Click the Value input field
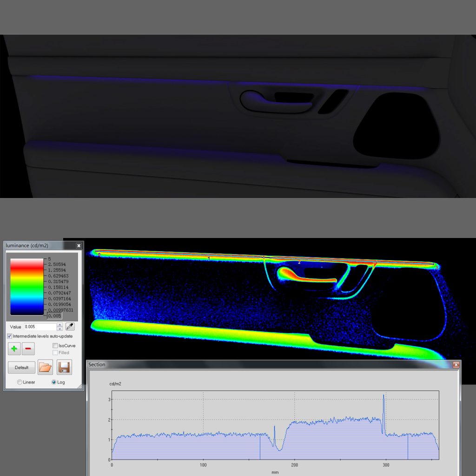Image resolution: width=476 pixels, height=476 pixels. [x=39, y=327]
